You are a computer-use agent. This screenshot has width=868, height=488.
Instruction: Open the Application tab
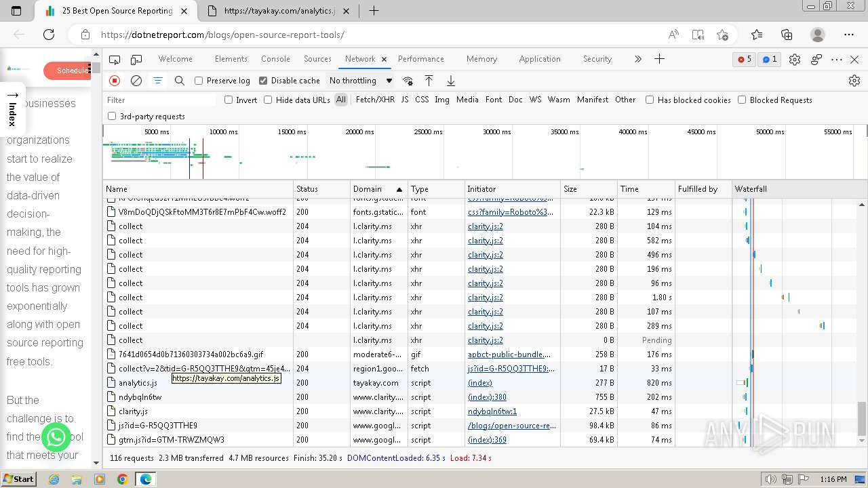tap(540, 59)
